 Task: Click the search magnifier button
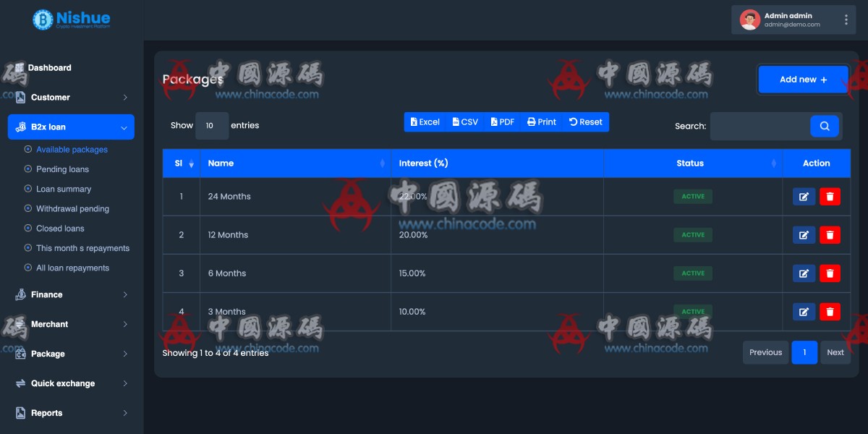825,126
